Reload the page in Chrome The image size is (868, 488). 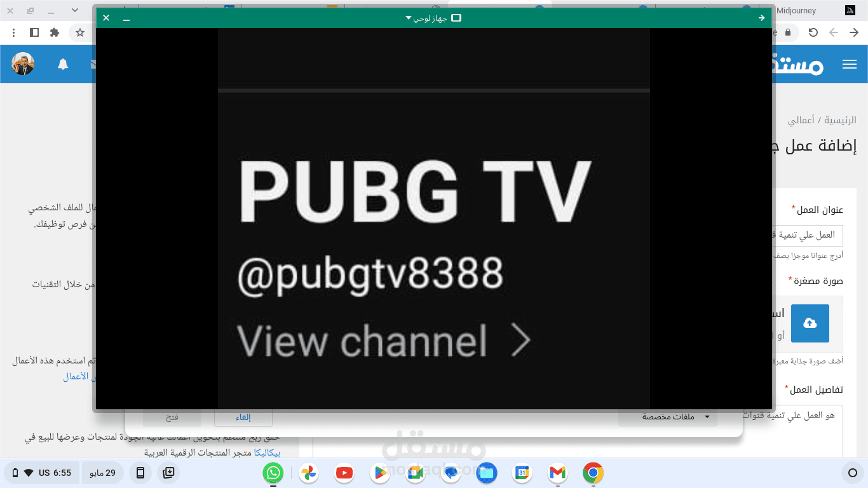[813, 32]
